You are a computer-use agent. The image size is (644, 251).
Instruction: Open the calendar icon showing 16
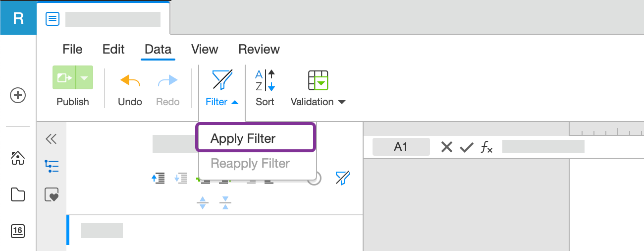click(18, 231)
